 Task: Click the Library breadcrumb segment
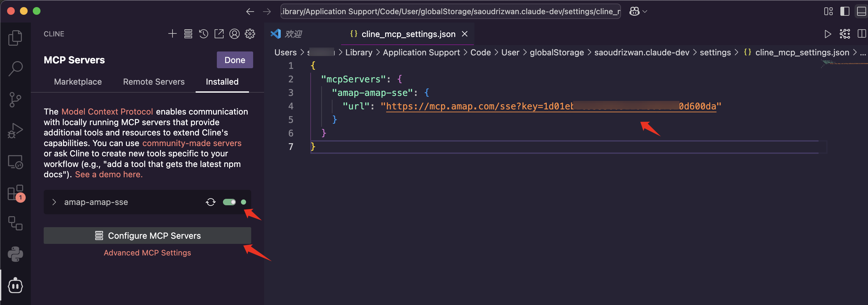click(359, 52)
